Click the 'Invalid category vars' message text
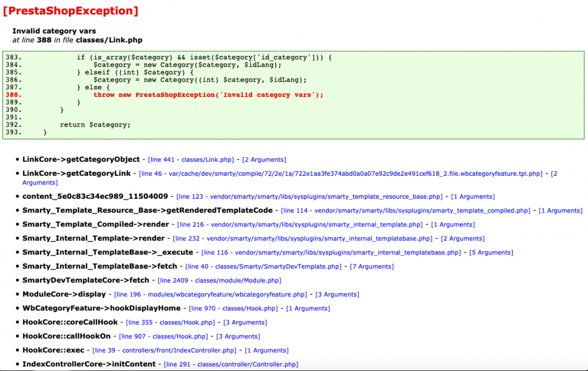The height and width of the screenshot is (371, 588). pos(54,31)
